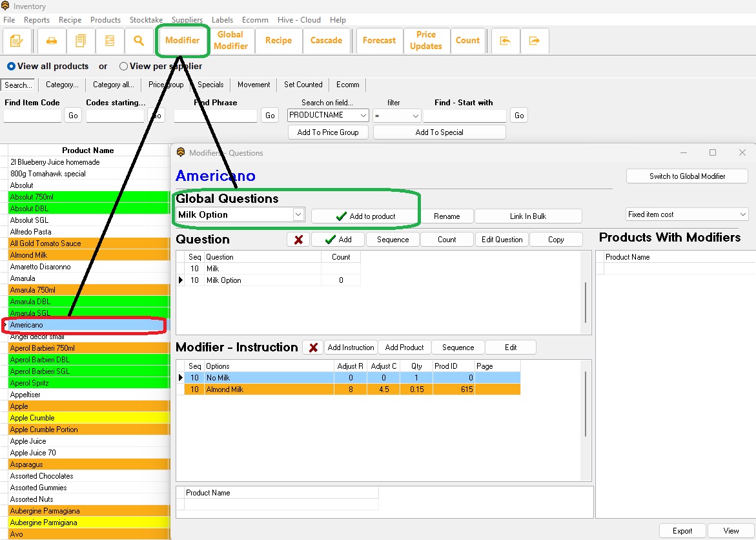The image size is (756, 540).
Task: Click the list toolbar icon beside the magnifier
Action: [x=110, y=41]
